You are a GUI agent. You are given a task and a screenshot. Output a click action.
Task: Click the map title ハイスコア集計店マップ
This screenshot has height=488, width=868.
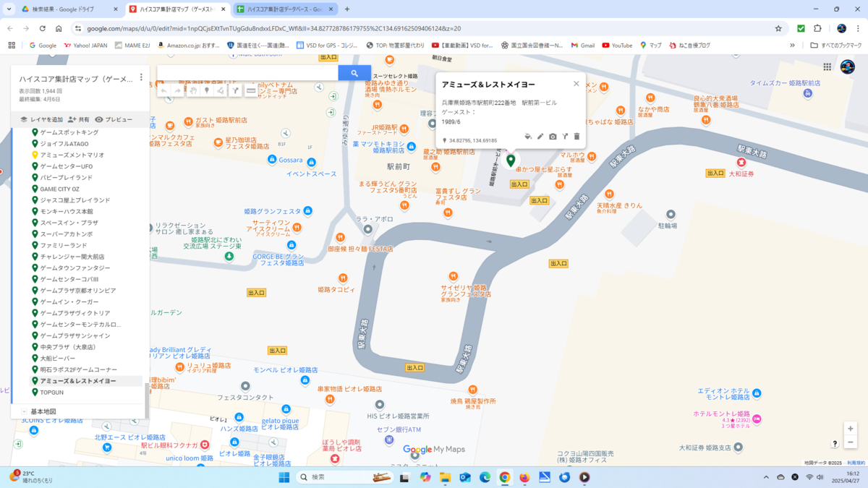pos(76,79)
